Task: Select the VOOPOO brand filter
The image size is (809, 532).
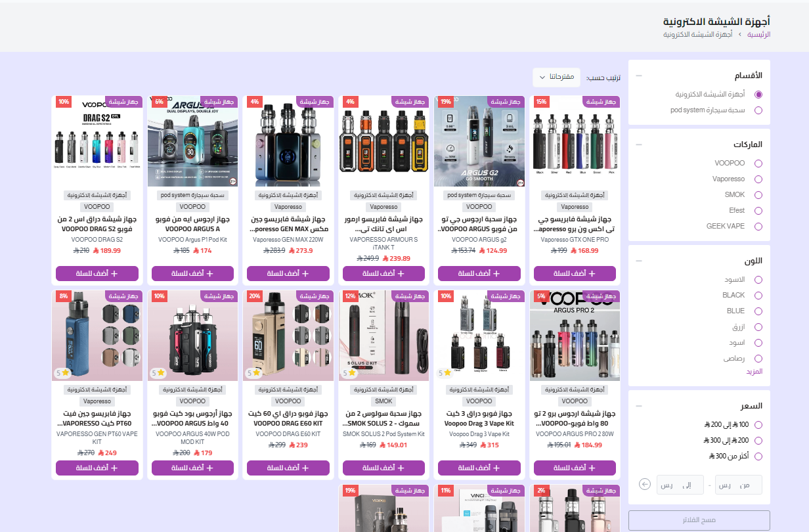Action: click(758, 164)
